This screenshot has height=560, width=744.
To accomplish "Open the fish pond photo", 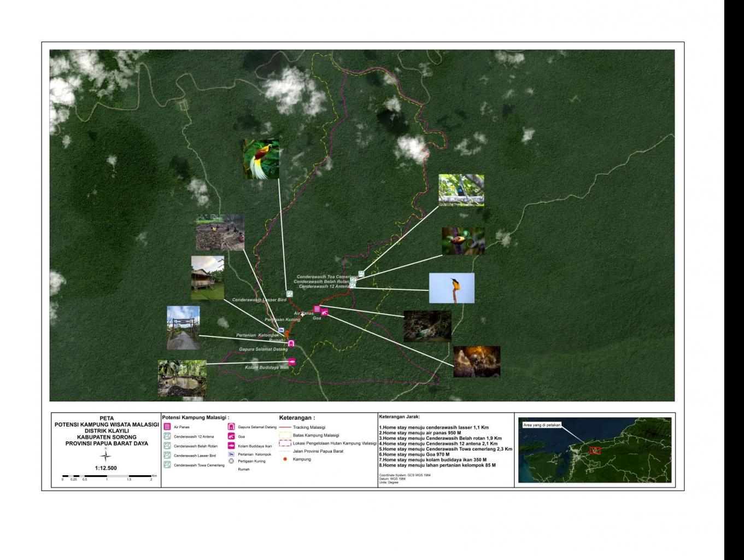I will click(182, 378).
